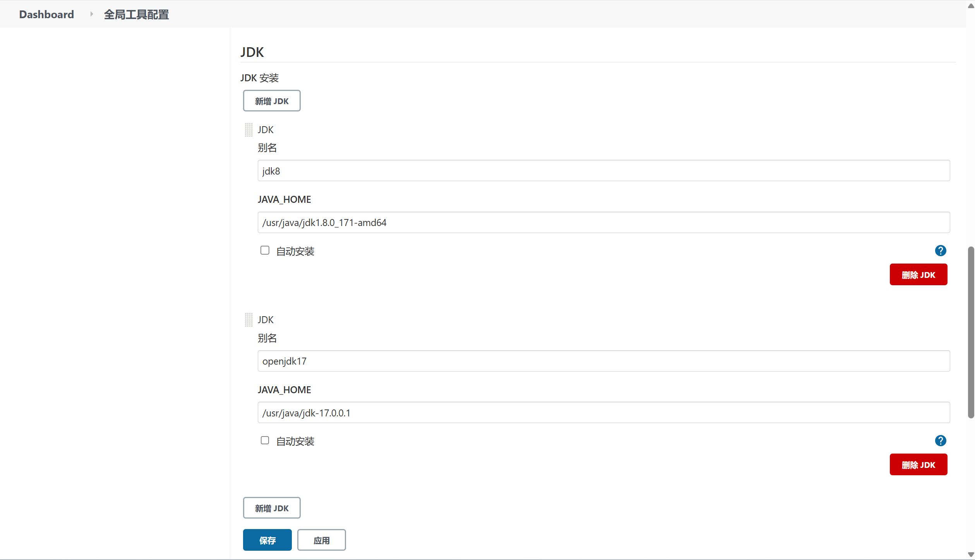Click breadcrumb arrow after Dashboard
Viewport: 975px width, 560px height.
(x=92, y=14)
